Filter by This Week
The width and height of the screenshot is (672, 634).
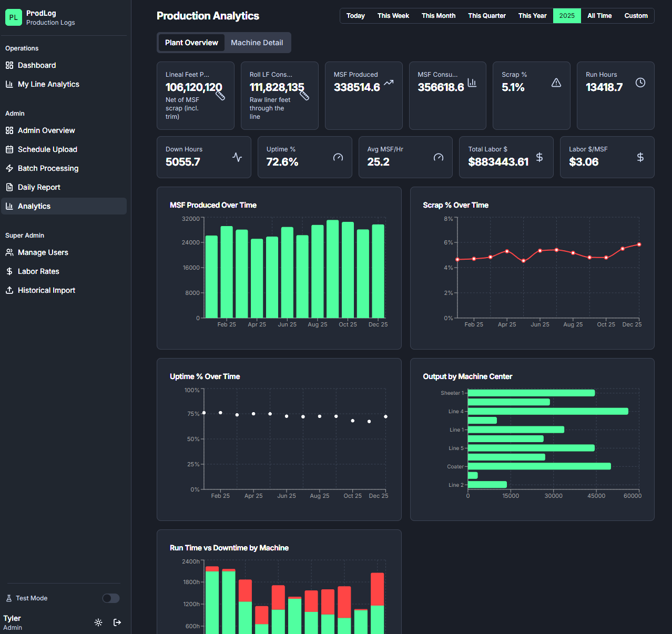pos(393,16)
